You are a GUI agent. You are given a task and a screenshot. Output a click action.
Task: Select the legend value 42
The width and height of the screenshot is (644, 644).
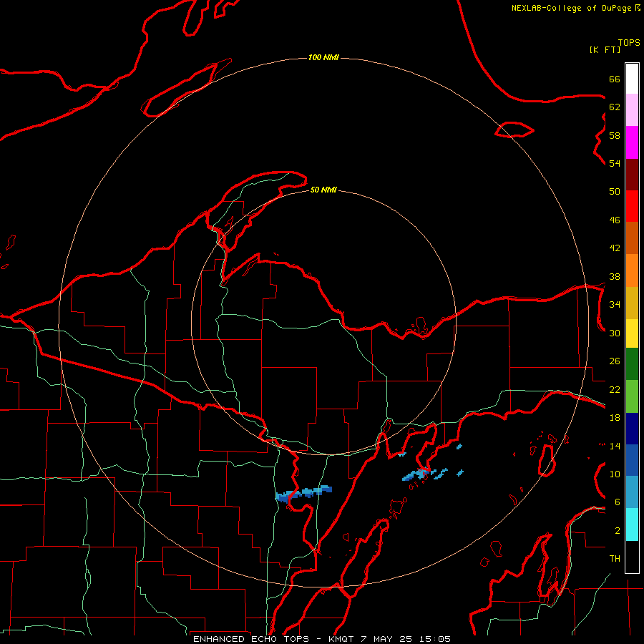click(x=615, y=248)
